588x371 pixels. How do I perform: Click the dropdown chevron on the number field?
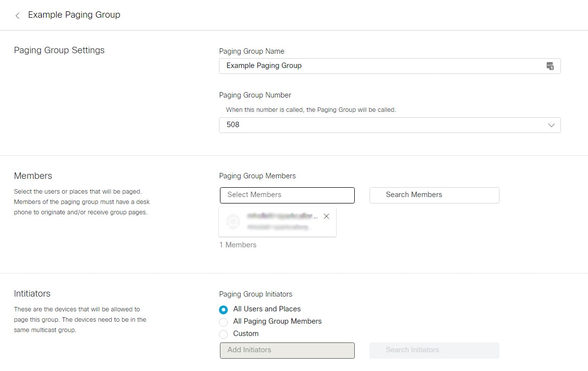point(551,125)
